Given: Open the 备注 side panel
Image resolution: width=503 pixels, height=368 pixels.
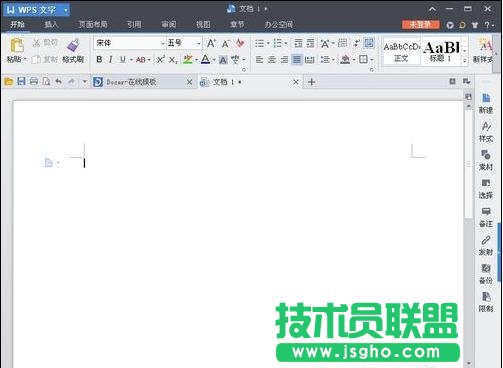Looking at the screenshot, I should [x=486, y=217].
